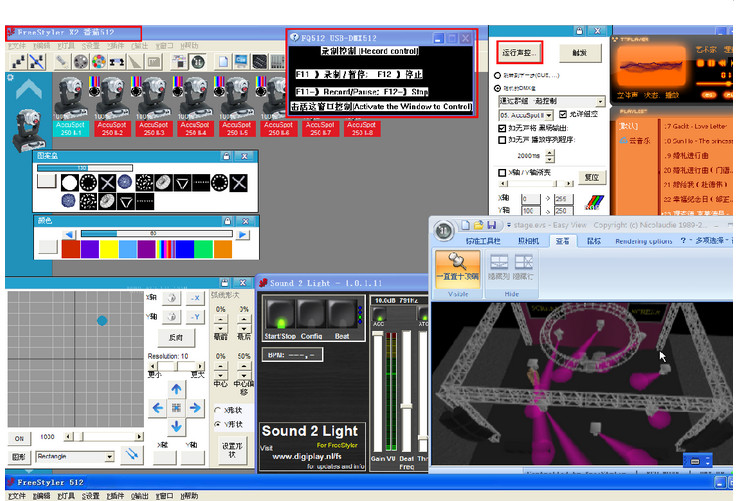Click the right arrow in pan/tilt pad
Viewport: 736px width, 501px height.
point(195,407)
